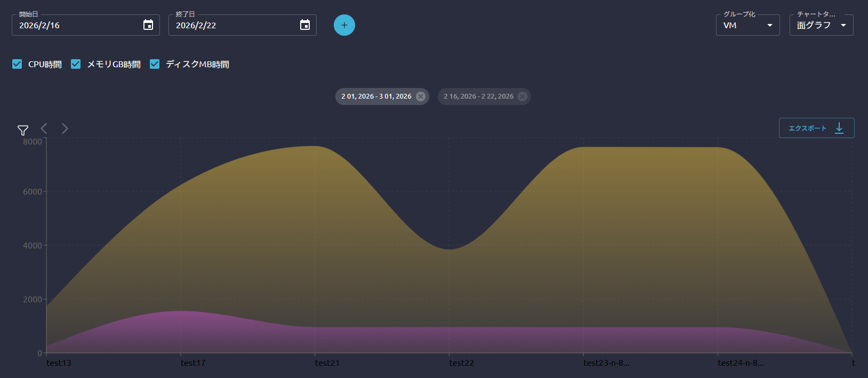Screen dimensions: 868x378
Task: Click the 終了日 date input field
Action: coord(235,26)
